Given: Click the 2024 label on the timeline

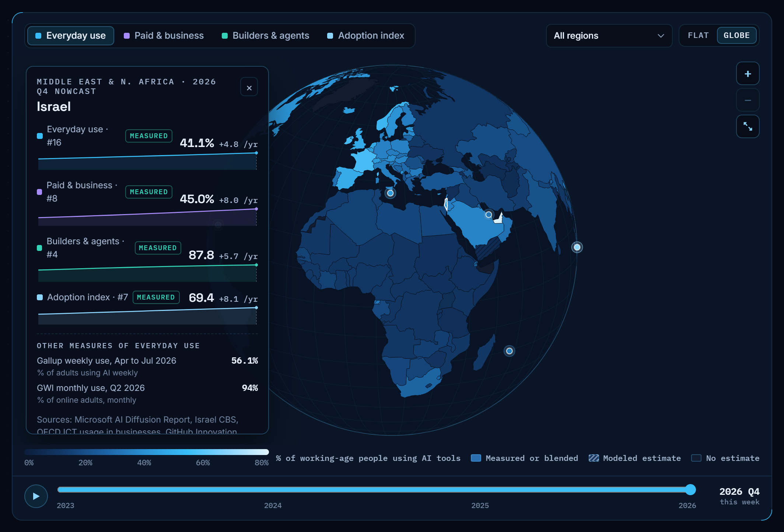Looking at the screenshot, I should coord(273,505).
